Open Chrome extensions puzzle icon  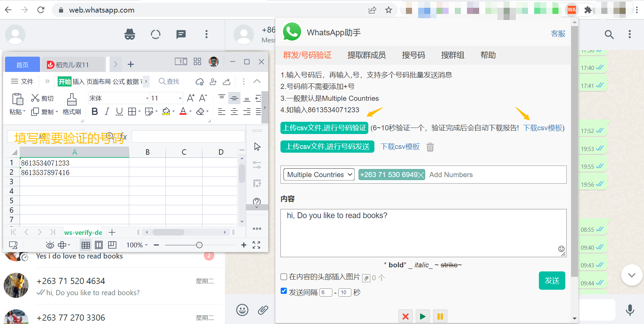[588, 10]
